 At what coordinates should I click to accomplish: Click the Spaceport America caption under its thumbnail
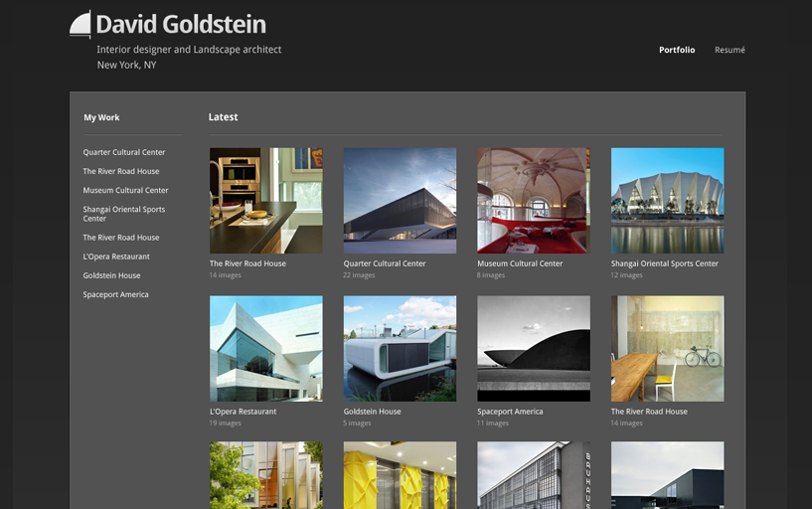click(x=510, y=412)
